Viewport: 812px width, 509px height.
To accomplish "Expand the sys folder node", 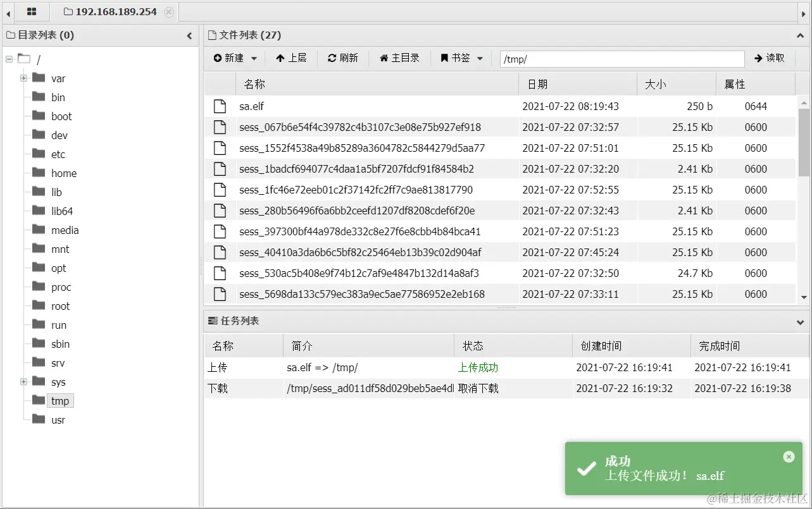I will pyautogui.click(x=23, y=382).
